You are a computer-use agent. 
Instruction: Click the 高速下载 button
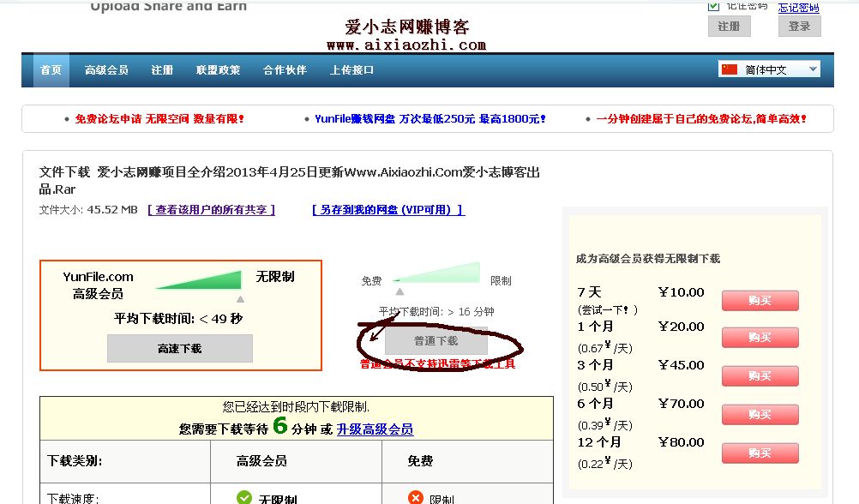pyautogui.click(x=180, y=348)
